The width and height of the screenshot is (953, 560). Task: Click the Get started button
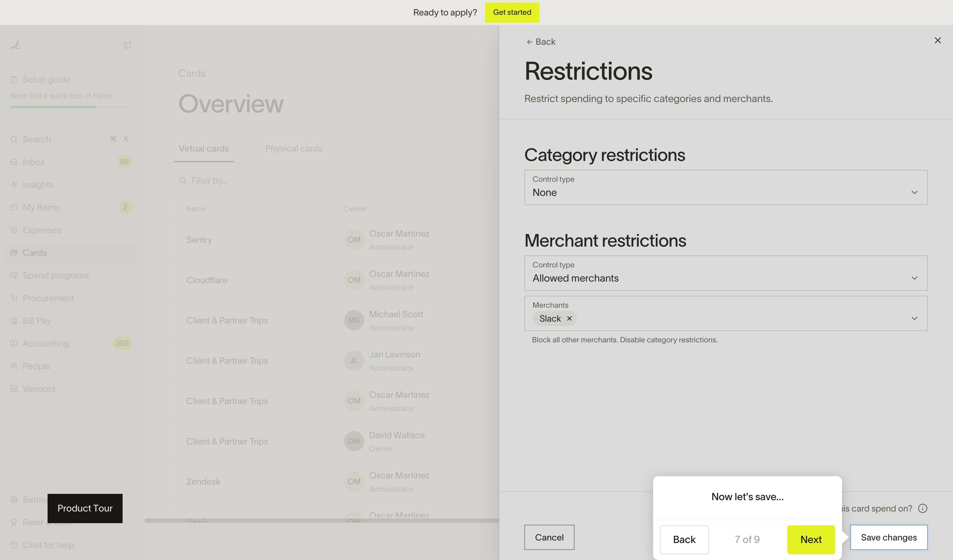click(x=512, y=12)
